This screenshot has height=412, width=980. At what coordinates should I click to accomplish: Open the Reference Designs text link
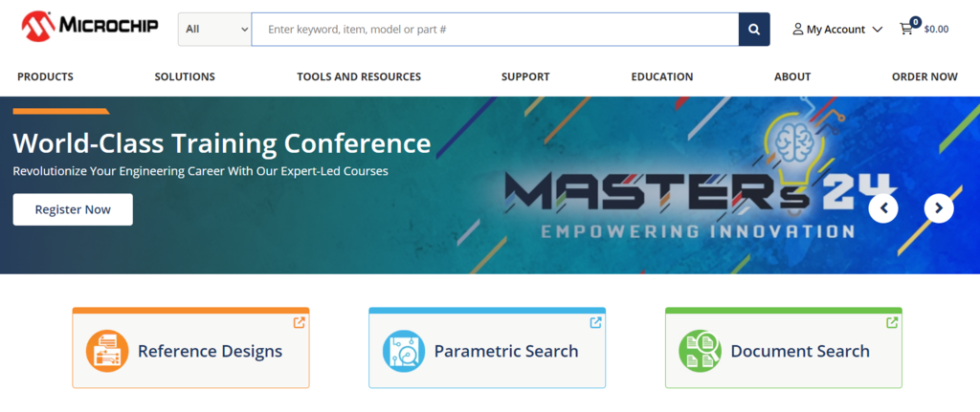(210, 351)
